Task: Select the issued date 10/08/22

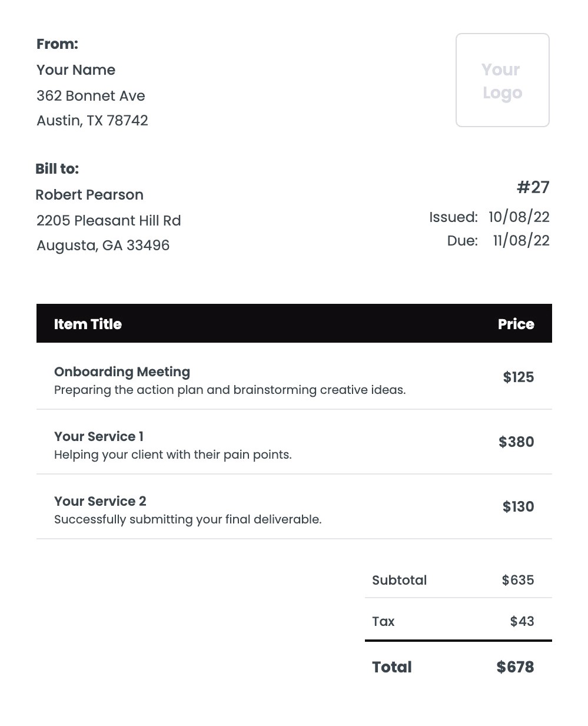Action: pos(519,217)
